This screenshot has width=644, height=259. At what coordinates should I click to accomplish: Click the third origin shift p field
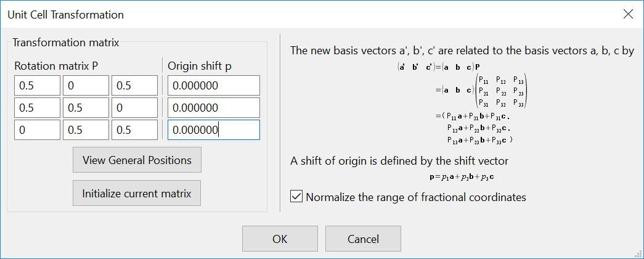(213, 130)
